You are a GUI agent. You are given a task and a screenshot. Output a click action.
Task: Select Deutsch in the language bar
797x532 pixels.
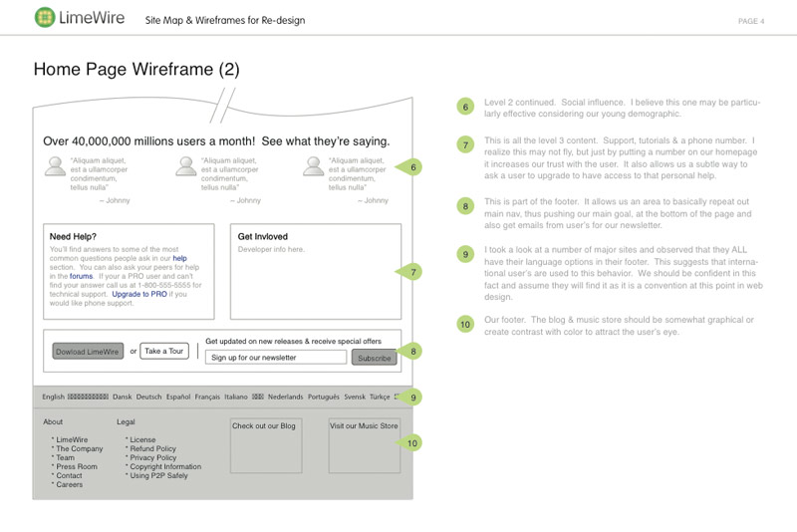(148, 397)
